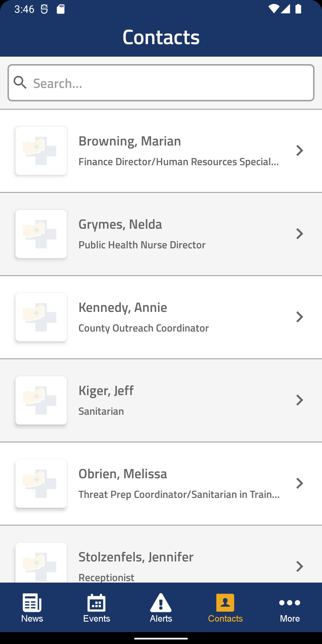
Task: Open Grymes, Nelda contact entry
Action: coord(161,234)
